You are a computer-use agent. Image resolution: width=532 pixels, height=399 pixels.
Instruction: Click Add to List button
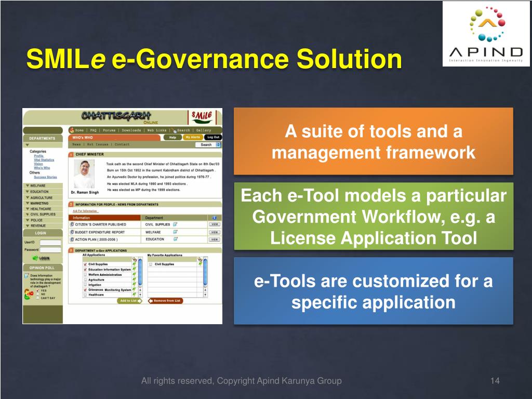(129, 301)
